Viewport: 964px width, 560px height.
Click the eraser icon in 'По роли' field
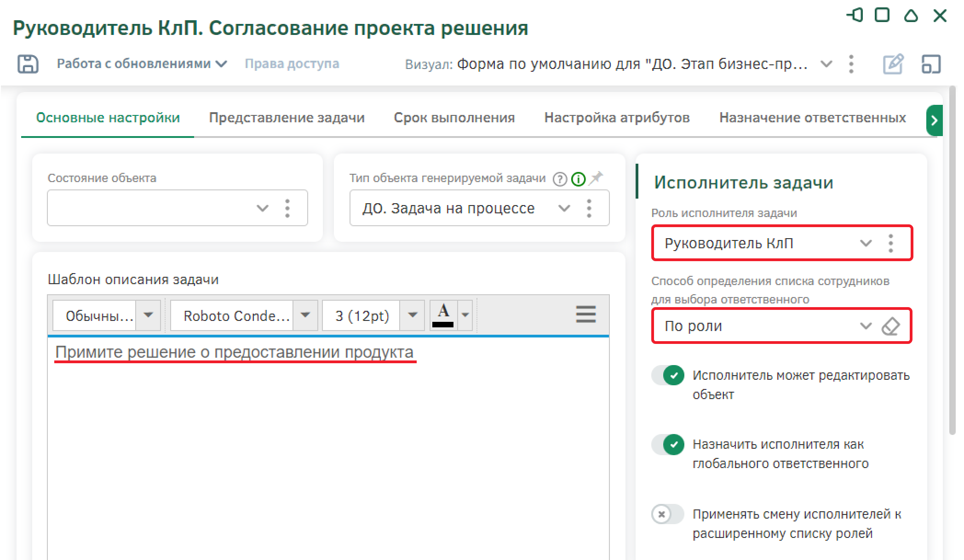click(890, 326)
